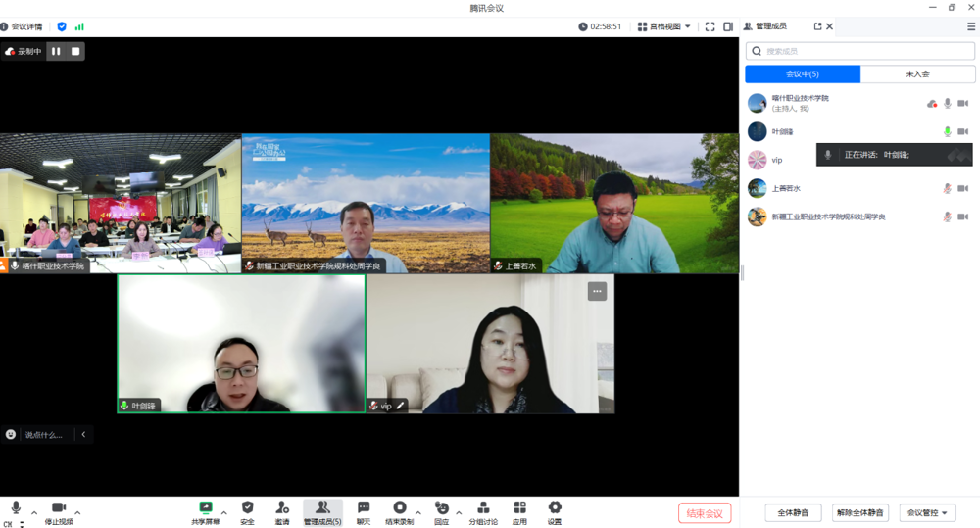Expand the 宫格视图 layout dropdown

click(664, 26)
